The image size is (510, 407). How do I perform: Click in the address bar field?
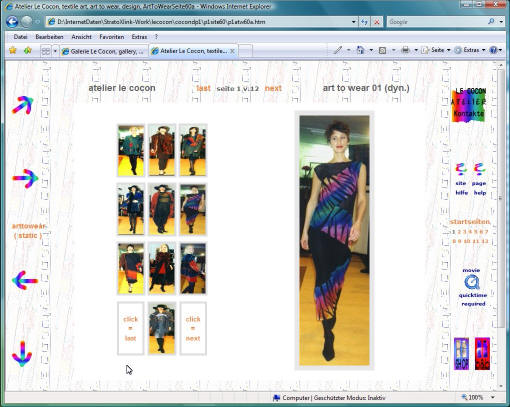[200, 22]
